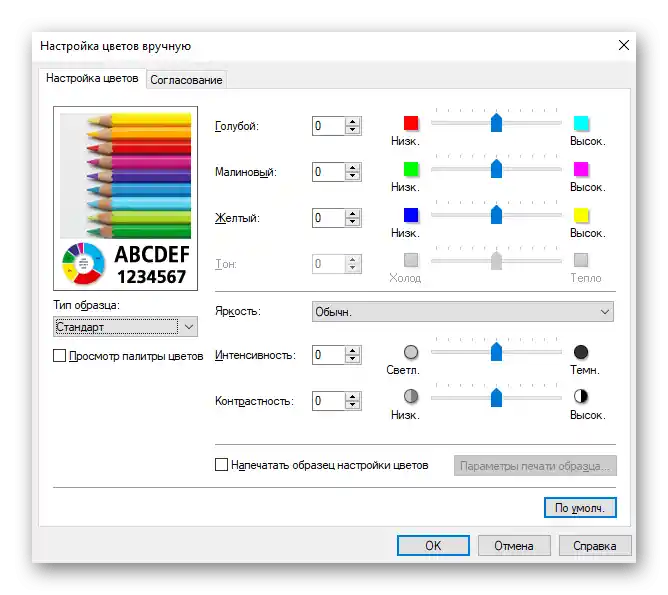Viewport: 668px width, 595px height.
Task: Increase the Желтый value with up arrow
Action: (x=352, y=214)
